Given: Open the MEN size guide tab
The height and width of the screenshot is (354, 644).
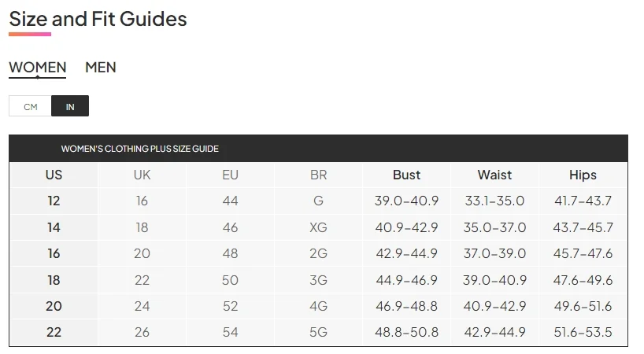Looking at the screenshot, I should (101, 68).
